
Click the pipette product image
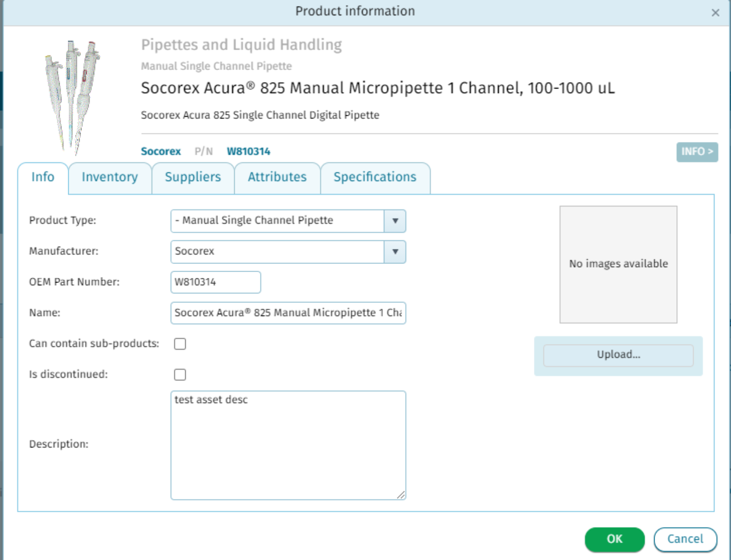coord(72,98)
